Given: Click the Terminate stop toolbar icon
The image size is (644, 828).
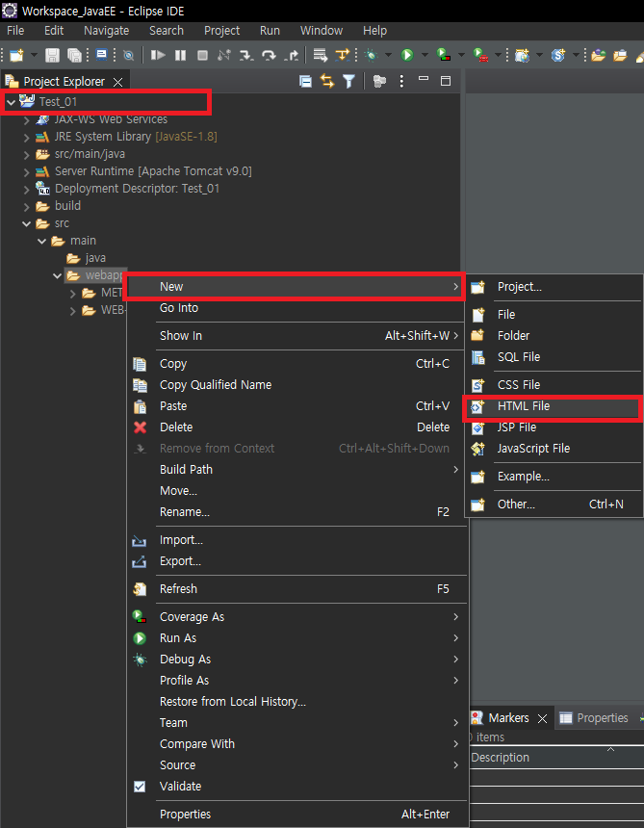Looking at the screenshot, I should coord(202,55).
